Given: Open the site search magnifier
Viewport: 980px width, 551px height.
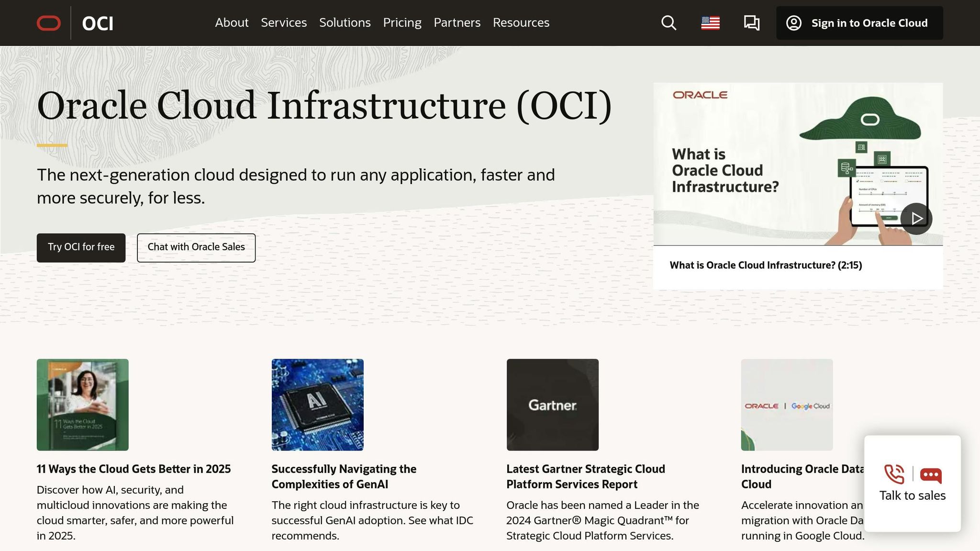Looking at the screenshot, I should pos(668,23).
